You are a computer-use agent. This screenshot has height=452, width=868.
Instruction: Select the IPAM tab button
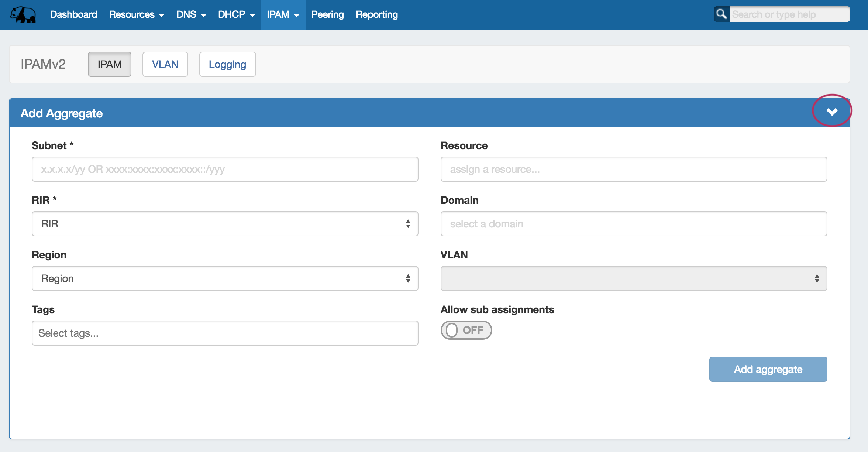click(109, 64)
